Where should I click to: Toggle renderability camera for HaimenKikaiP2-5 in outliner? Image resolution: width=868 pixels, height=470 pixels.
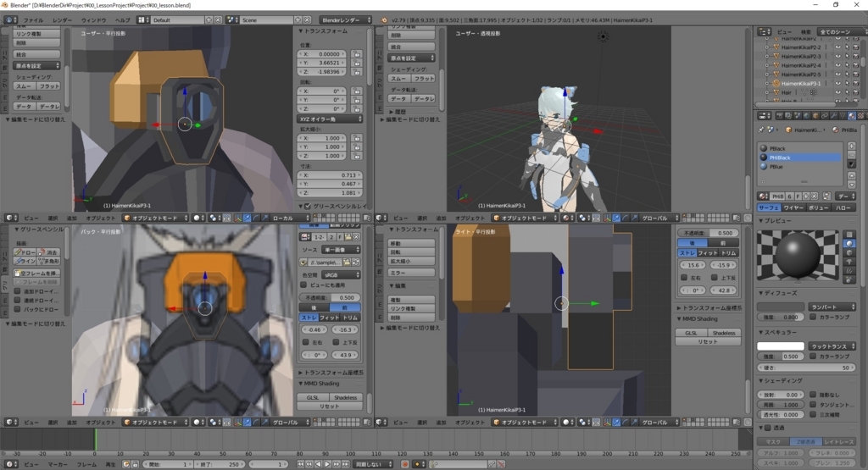click(x=855, y=74)
